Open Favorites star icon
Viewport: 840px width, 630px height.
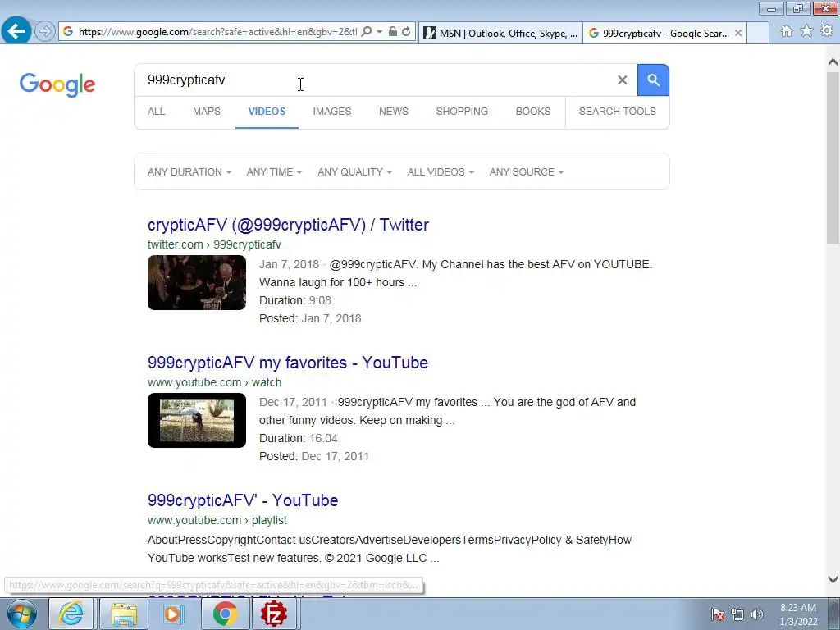pyautogui.click(x=806, y=32)
